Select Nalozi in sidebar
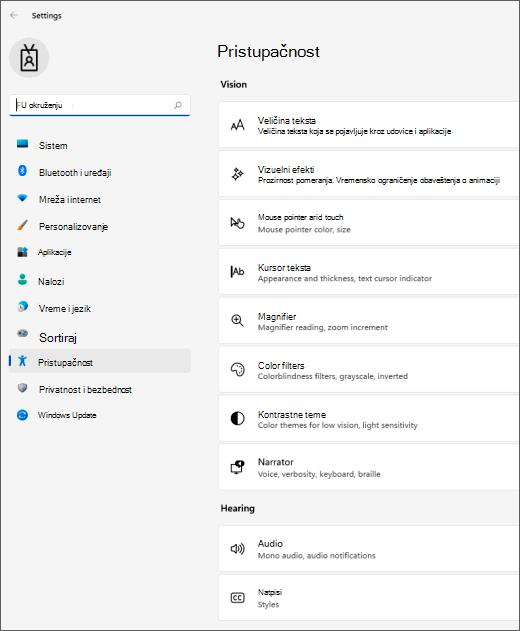The image size is (520, 631). [100, 281]
